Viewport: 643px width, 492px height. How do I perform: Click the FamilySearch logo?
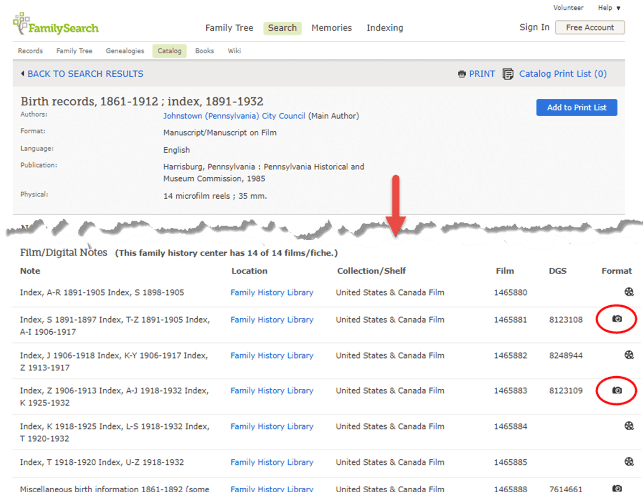point(56,24)
